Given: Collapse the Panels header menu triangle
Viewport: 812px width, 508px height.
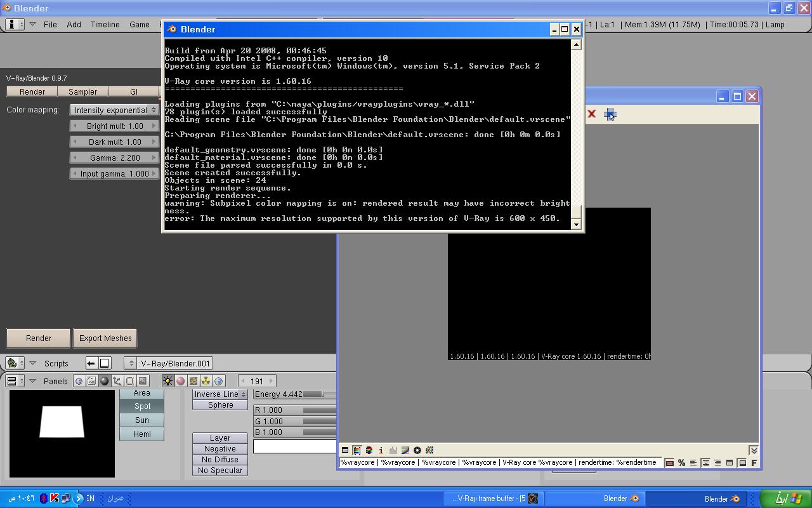Looking at the screenshot, I should pos(32,381).
